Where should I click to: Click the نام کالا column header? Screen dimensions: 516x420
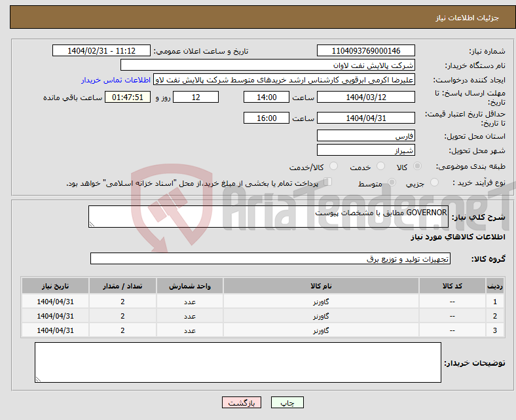[321, 286]
